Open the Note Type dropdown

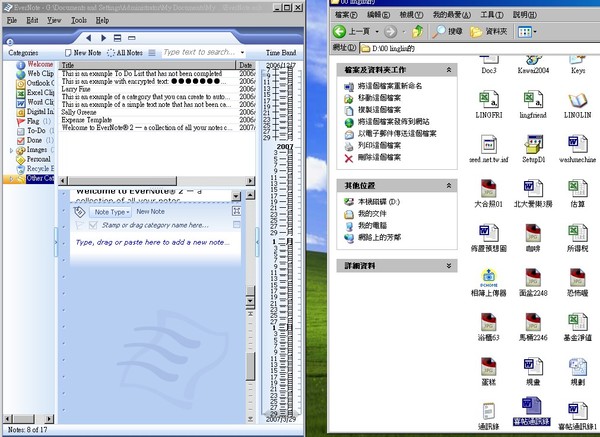pos(111,212)
